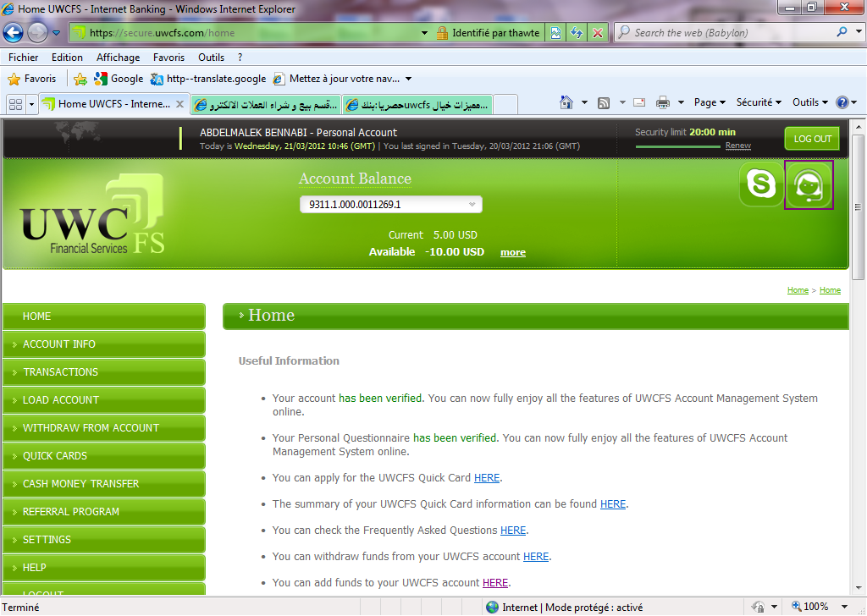
Task: Click HERE to apply for Quick Card
Action: click(x=487, y=478)
